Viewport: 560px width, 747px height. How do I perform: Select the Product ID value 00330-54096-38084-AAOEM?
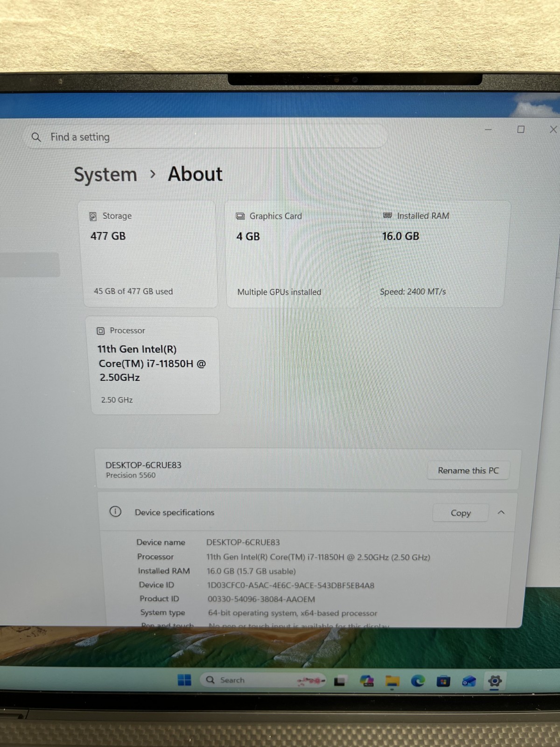[261, 599]
